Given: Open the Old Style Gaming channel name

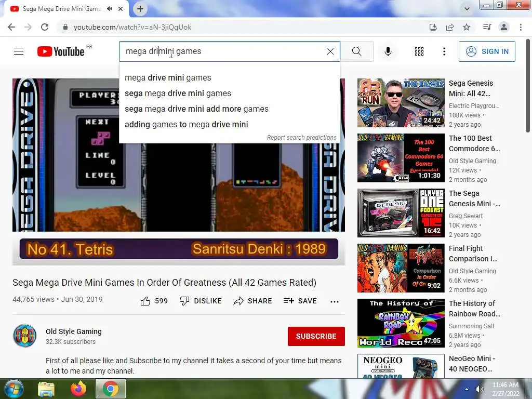Looking at the screenshot, I should coord(74,331).
